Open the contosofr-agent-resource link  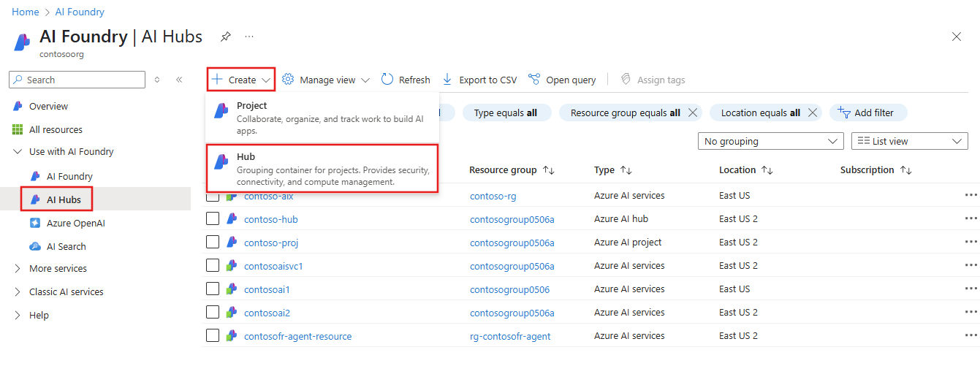pyautogui.click(x=297, y=336)
